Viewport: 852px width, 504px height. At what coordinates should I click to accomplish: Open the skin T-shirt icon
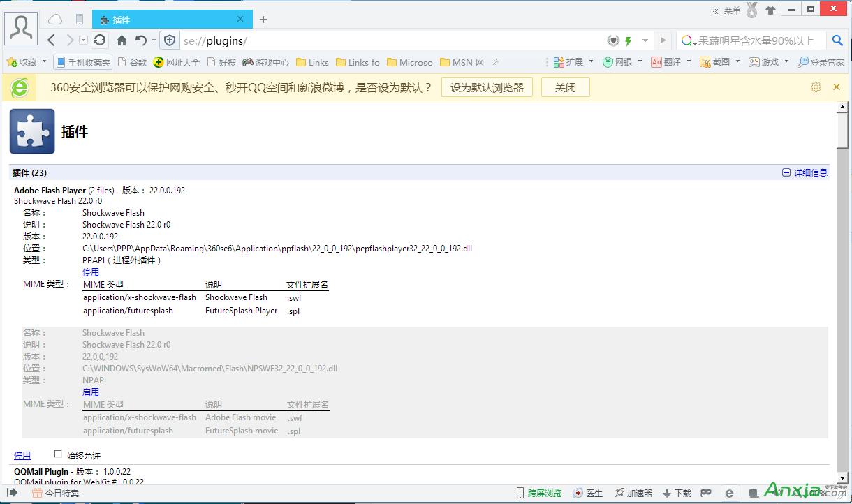(x=770, y=10)
